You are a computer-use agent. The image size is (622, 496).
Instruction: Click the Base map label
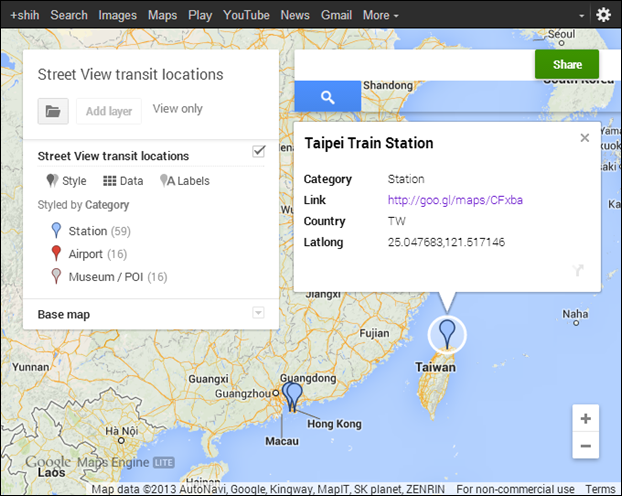coord(63,314)
